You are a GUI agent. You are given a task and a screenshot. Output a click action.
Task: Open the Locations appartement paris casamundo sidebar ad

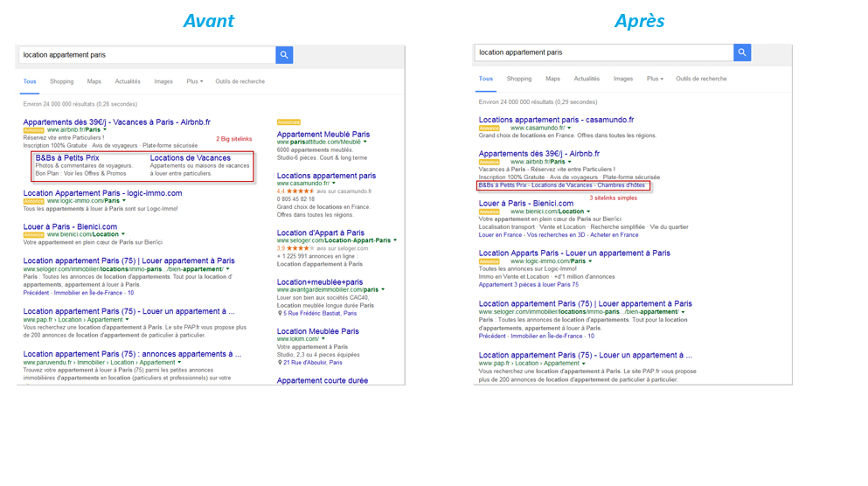326,176
